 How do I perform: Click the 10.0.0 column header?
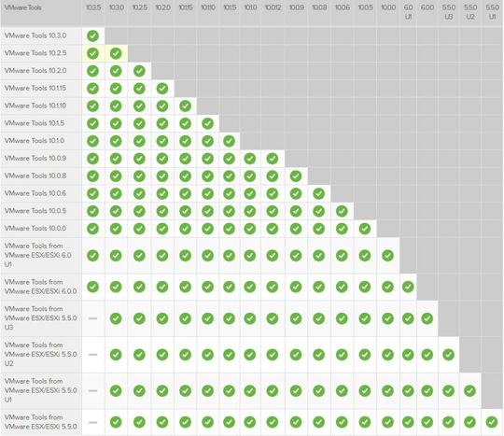[388, 7]
